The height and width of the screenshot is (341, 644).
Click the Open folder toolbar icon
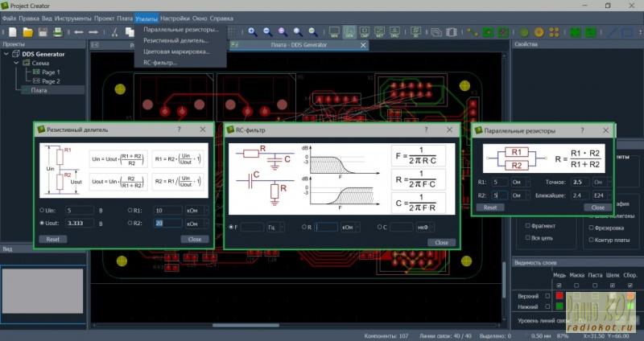click(x=27, y=32)
